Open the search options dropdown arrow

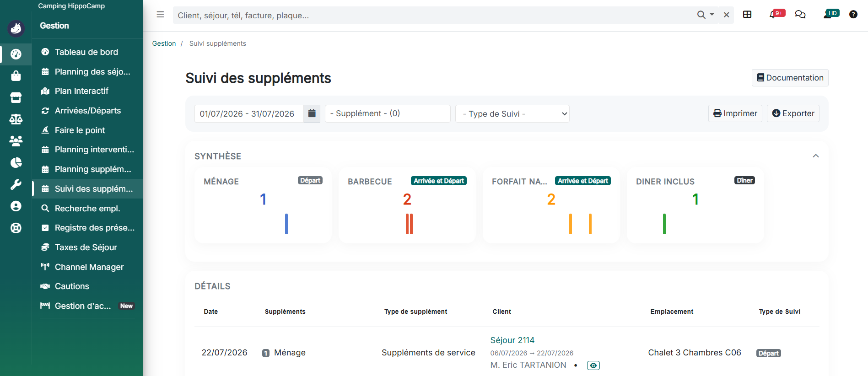tap(712, 15)
